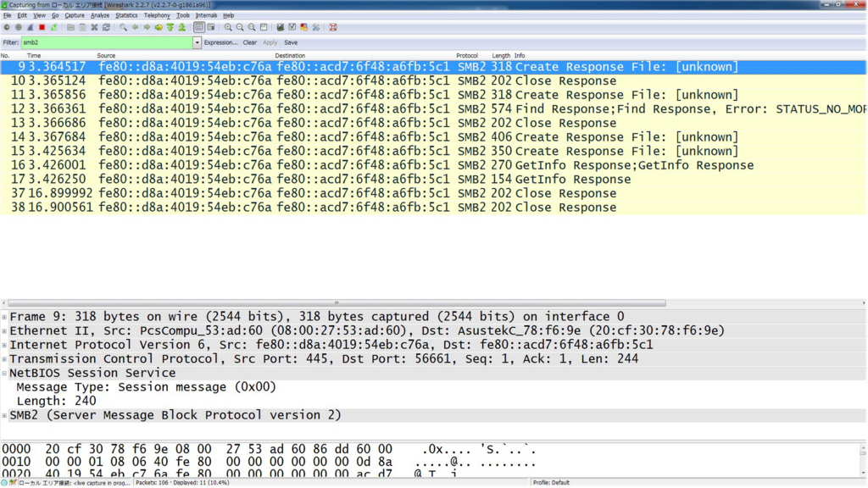Viewport: 868px width, 488px height.
Task: Start a new live capture (shark fin icon)
Action: pos(30,27)
